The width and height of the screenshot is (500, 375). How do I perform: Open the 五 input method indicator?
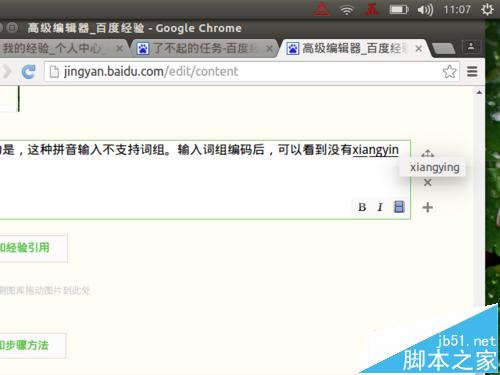coord(372,9)
